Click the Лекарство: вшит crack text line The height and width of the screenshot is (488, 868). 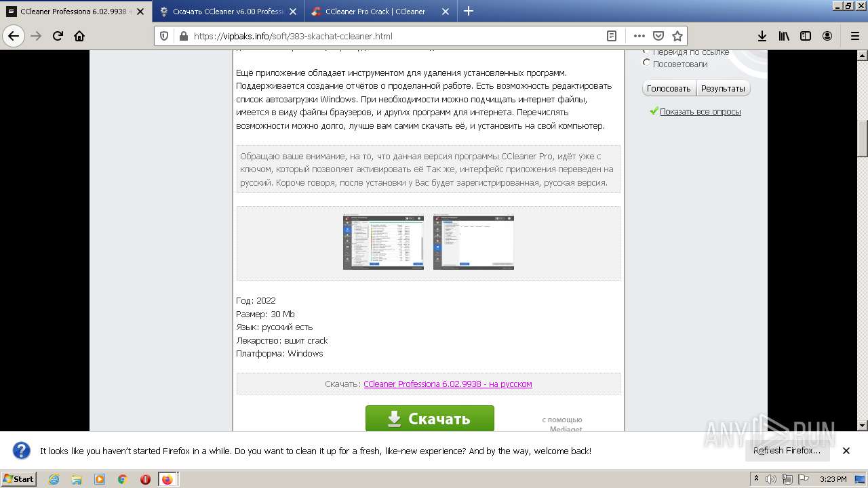(281, 340)
